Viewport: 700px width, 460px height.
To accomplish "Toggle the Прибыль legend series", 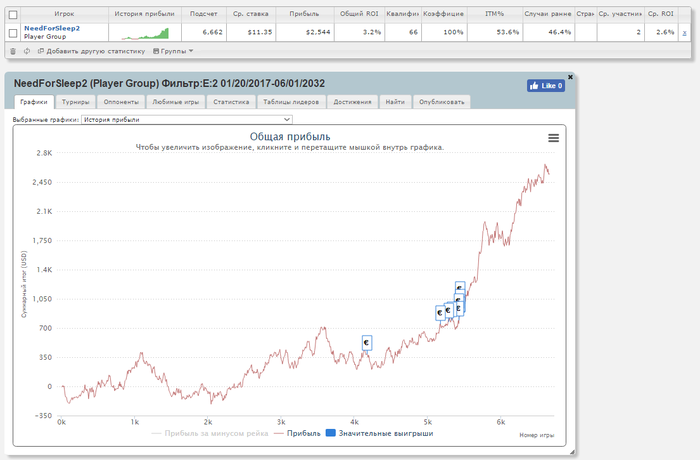I will pos(297,433).
